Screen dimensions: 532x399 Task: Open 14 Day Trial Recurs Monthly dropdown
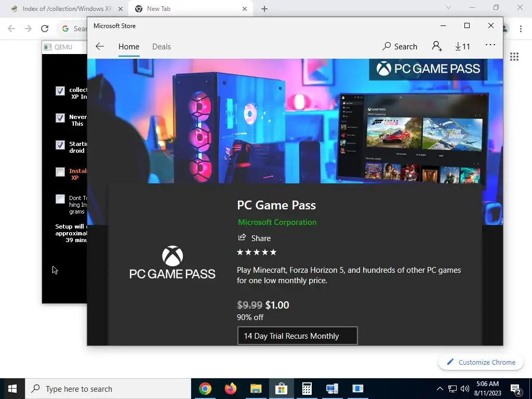[298, 336]
